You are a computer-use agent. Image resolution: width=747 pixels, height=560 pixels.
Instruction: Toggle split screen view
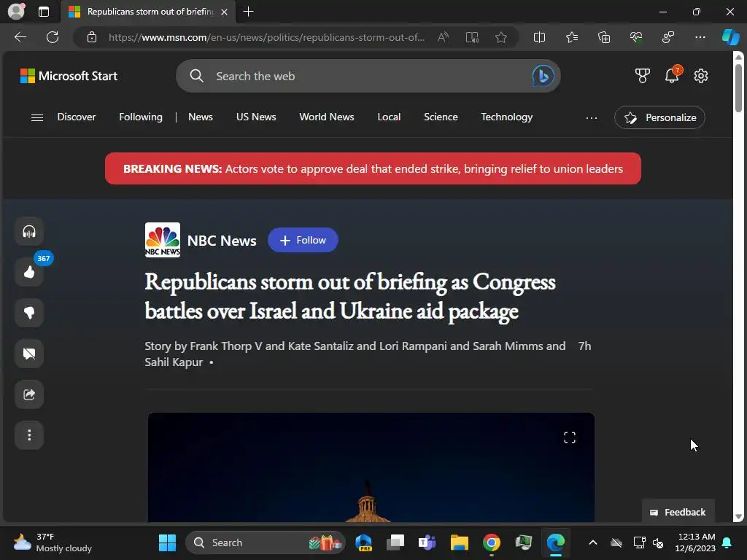click(539, 37)
